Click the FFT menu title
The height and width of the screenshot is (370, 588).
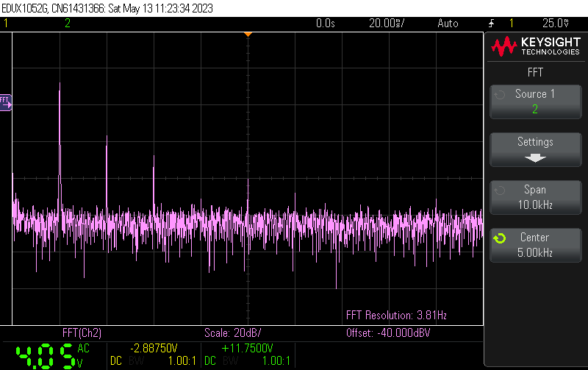535,72
